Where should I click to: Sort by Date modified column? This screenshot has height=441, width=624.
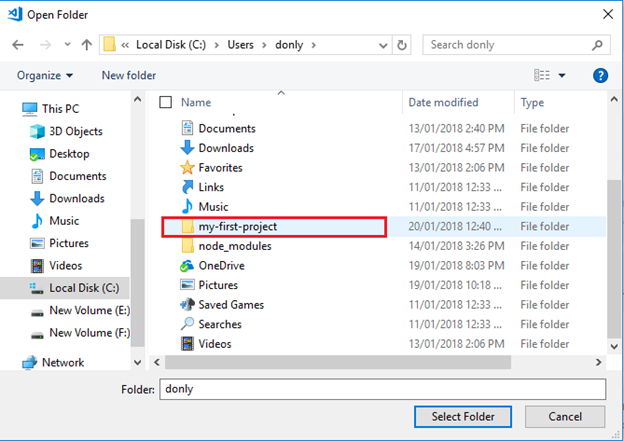point(445,102)
